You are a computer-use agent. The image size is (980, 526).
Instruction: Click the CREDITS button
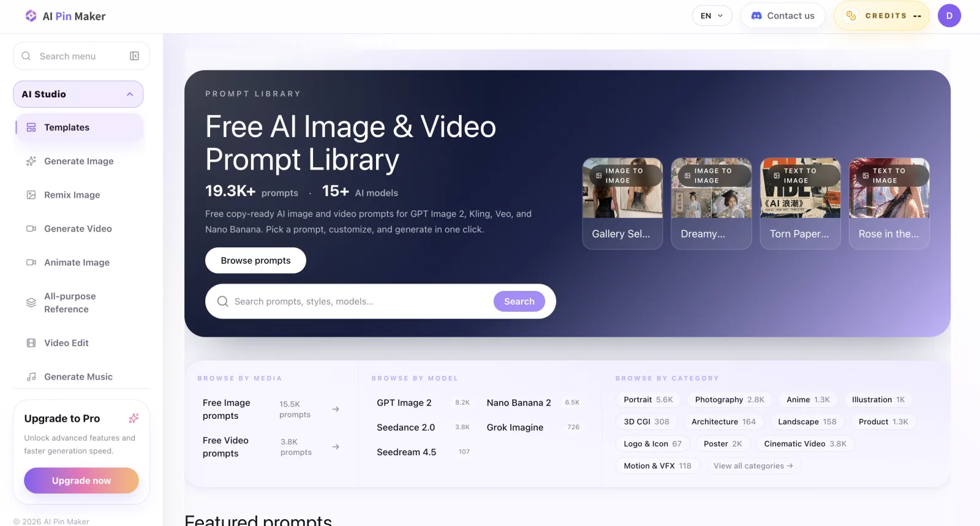pyautogui.click(x=882, y=16)
